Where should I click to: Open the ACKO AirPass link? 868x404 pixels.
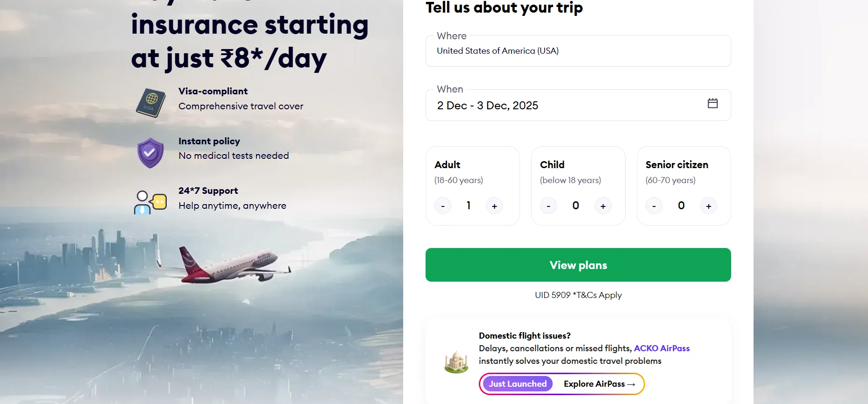[x=662, y=348]
